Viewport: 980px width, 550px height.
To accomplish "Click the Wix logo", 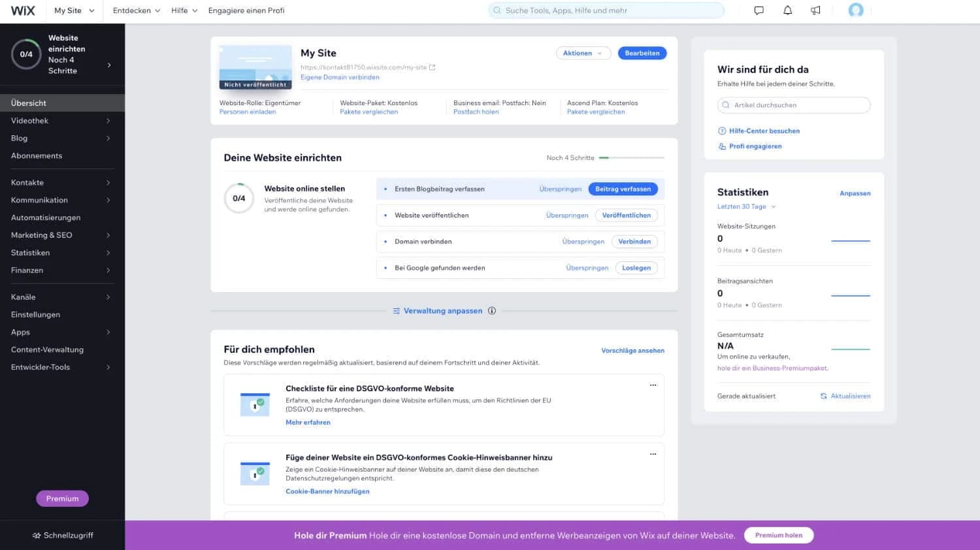I will [22, 10].
